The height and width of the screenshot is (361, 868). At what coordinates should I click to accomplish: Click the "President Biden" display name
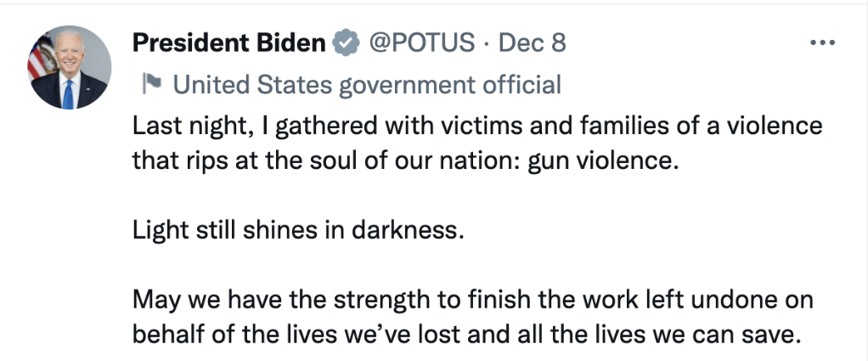coord(229,43)
